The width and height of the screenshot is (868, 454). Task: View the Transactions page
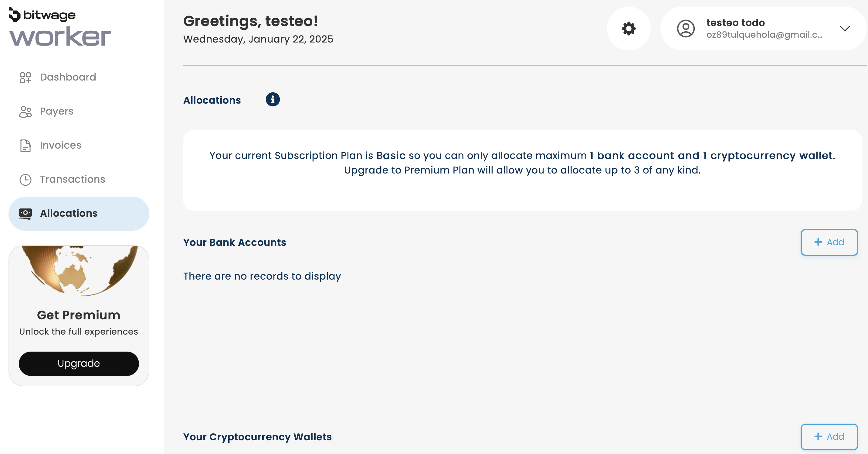[x=73, y=179]
